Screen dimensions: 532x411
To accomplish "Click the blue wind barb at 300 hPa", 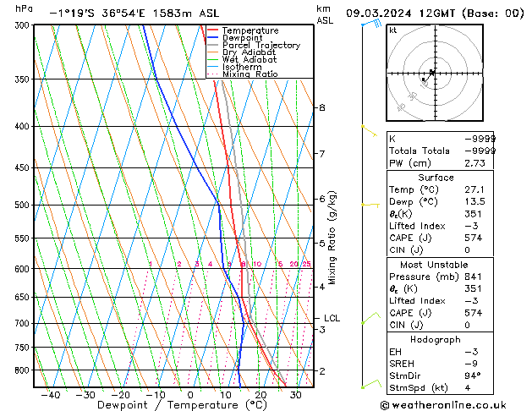I will [x=371, y=24].
